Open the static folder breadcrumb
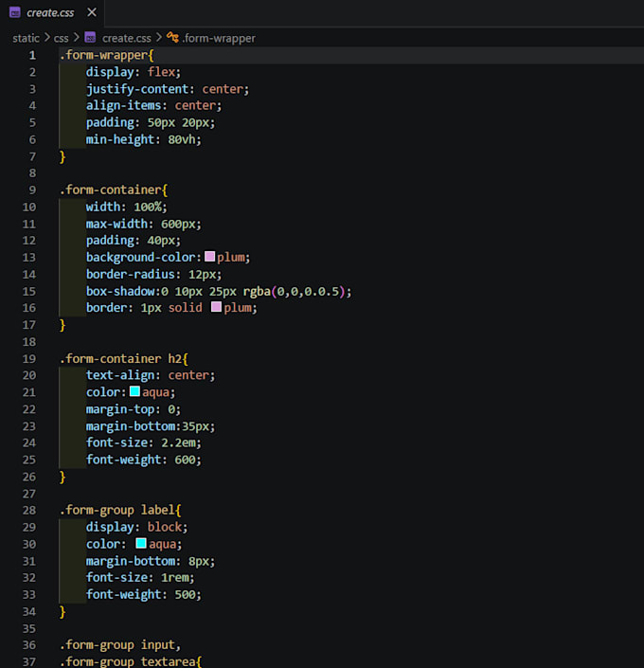644x668 pixels. (26, 38)
